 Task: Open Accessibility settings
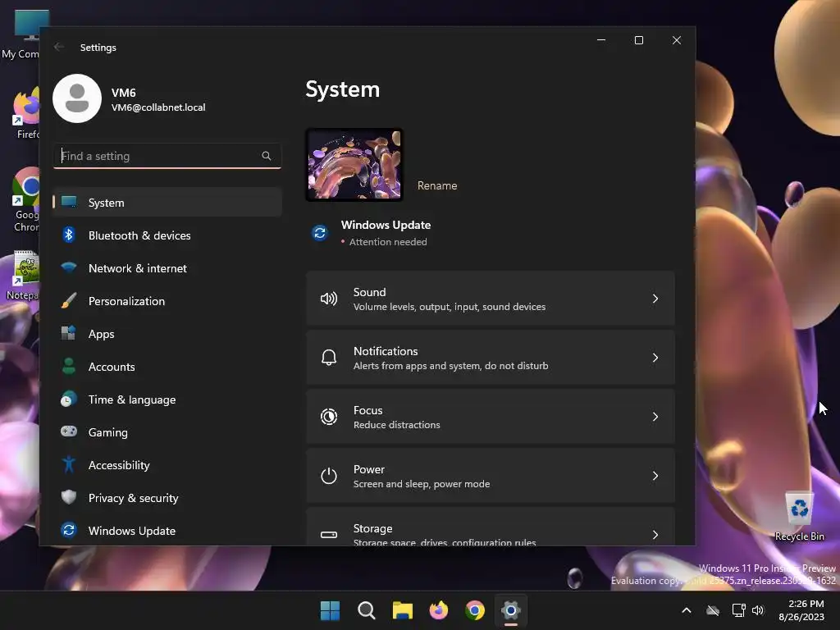pos(167,465)
